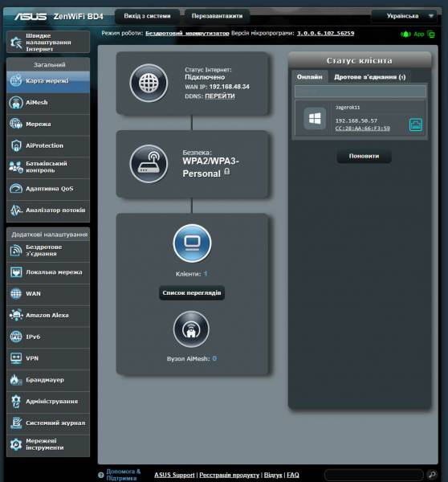Click the Вузол AiMesh count 0
Screen dimensions: 448x482
[x=214, y=358]
